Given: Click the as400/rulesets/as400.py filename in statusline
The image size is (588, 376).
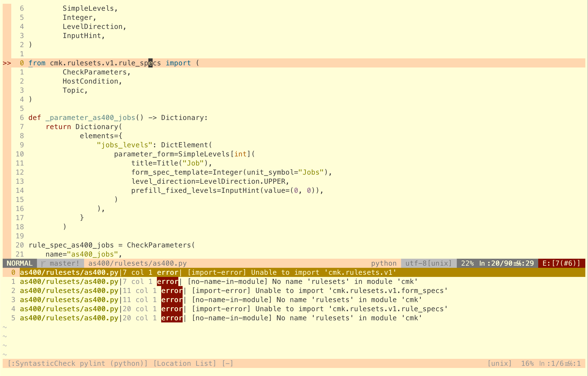Looking at the screenshot, I should (x=137, y=264).
